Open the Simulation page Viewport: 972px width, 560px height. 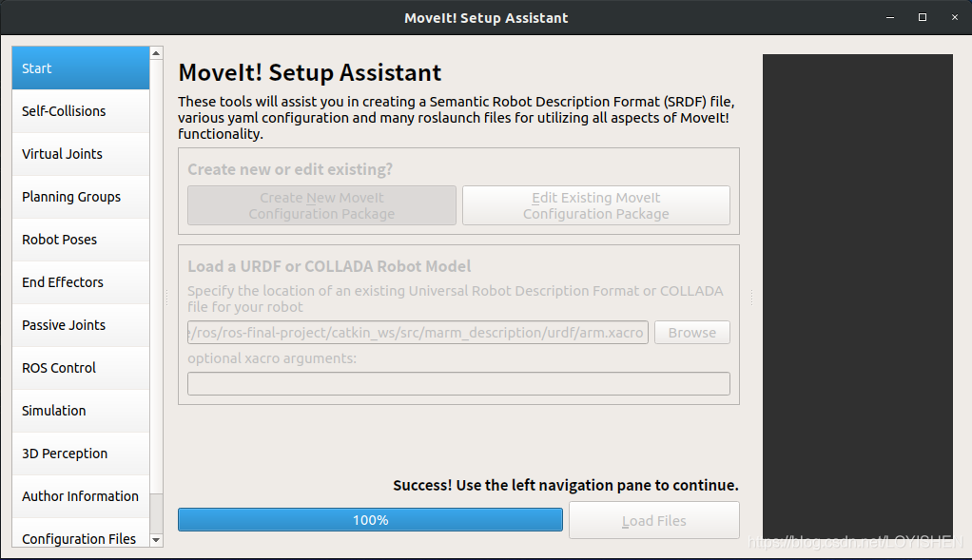[x=81, y=411]
